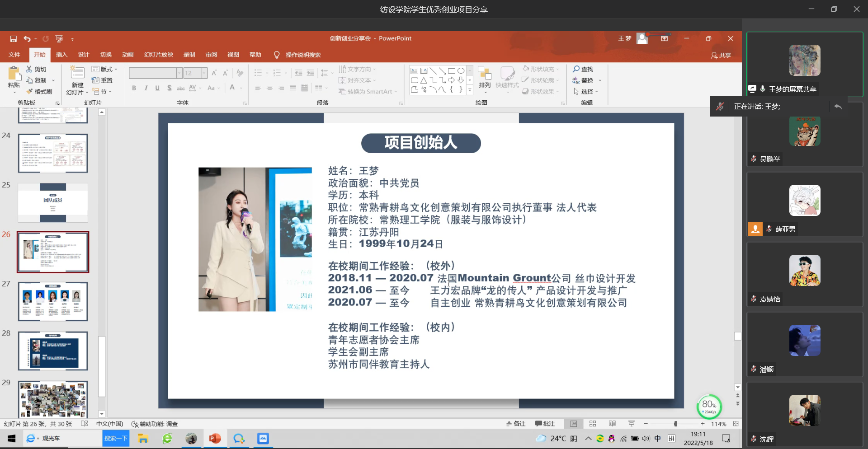This screenshot has width=868, height=449.
Task: Open the font size dropdown arrow
Action: click(204, 73)
